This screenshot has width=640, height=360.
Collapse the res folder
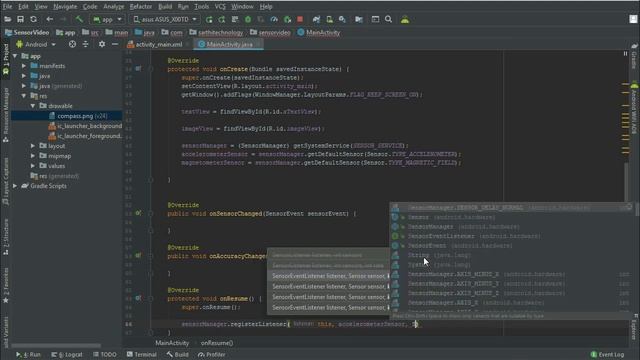[24, 96]
